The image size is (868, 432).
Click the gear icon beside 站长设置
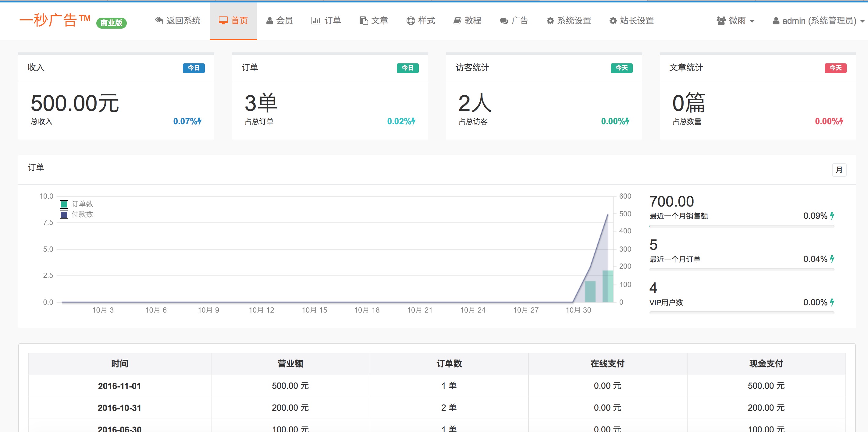(613, 21)
